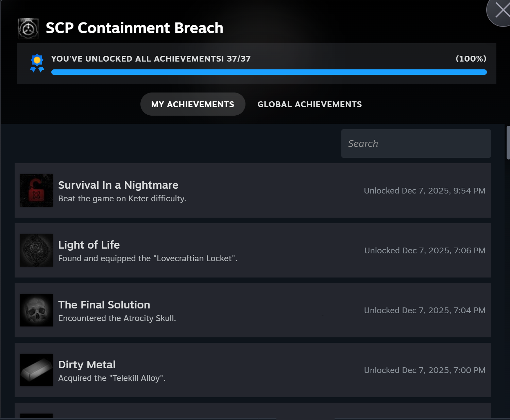
Task: Click the blue achievement progress bar
Action: tap(269, 72)
